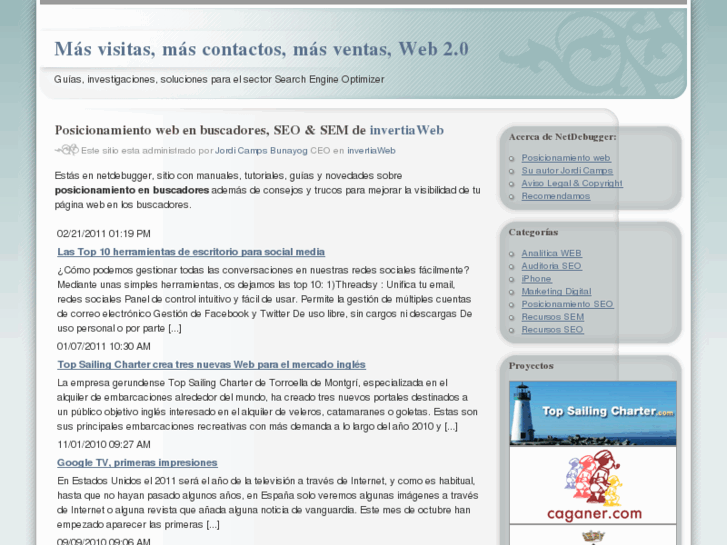Viewport: 727px width, 545px height.
Task: Click the invertiaWeb link in the main heading
Action: [x=407, y=130]
